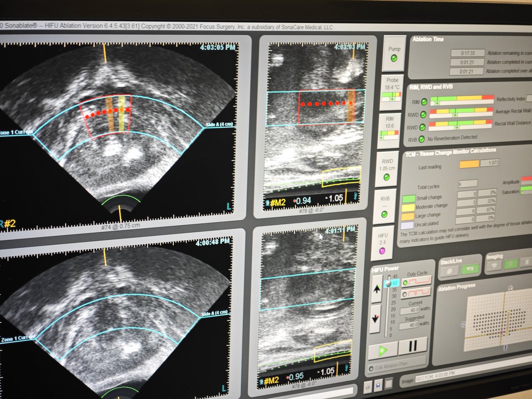
Task: Click the Last reading value 1.073
Action: [x=489, y=163]
